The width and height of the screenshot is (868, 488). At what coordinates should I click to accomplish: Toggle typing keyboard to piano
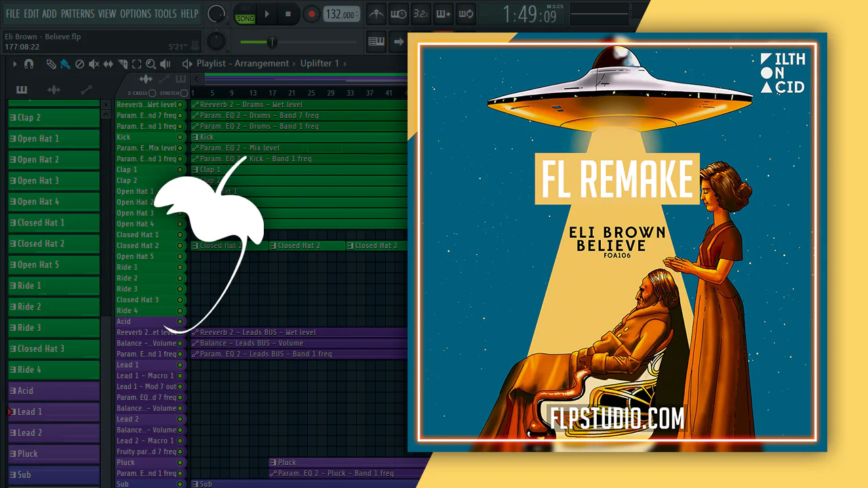(376, 41)
